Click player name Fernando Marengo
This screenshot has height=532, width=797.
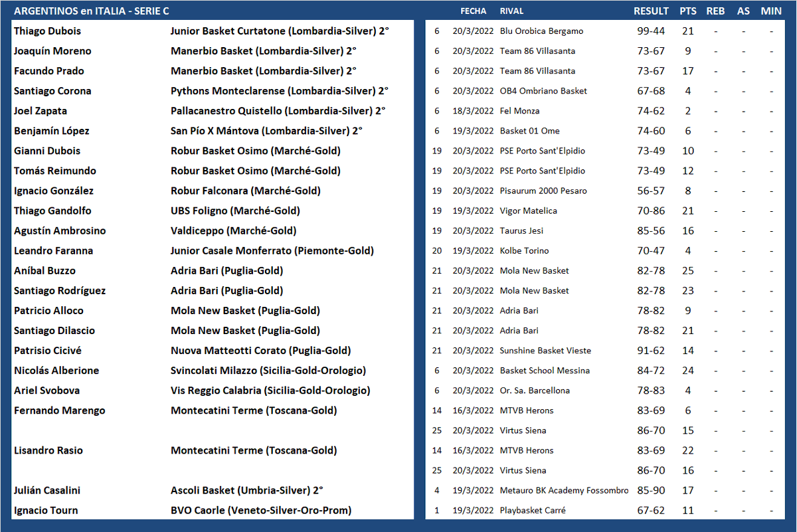pos(59,410)
